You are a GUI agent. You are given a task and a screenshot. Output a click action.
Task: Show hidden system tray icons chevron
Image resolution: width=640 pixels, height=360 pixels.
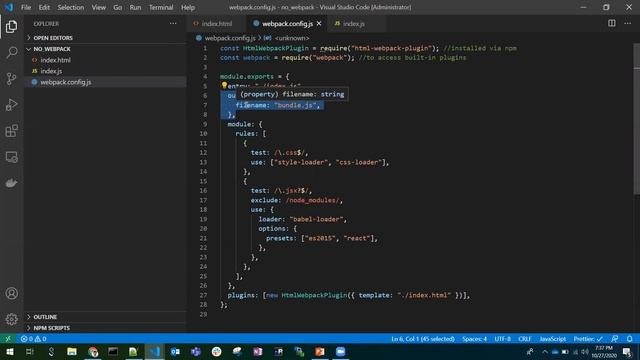pyautogui.click(x=544, y=351)
